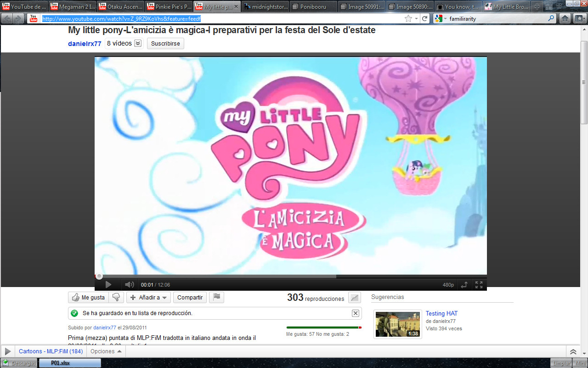Open the Testing HAT video thumbnail
Viewport: 588px width, 368px height.
(x=398, y=324)
